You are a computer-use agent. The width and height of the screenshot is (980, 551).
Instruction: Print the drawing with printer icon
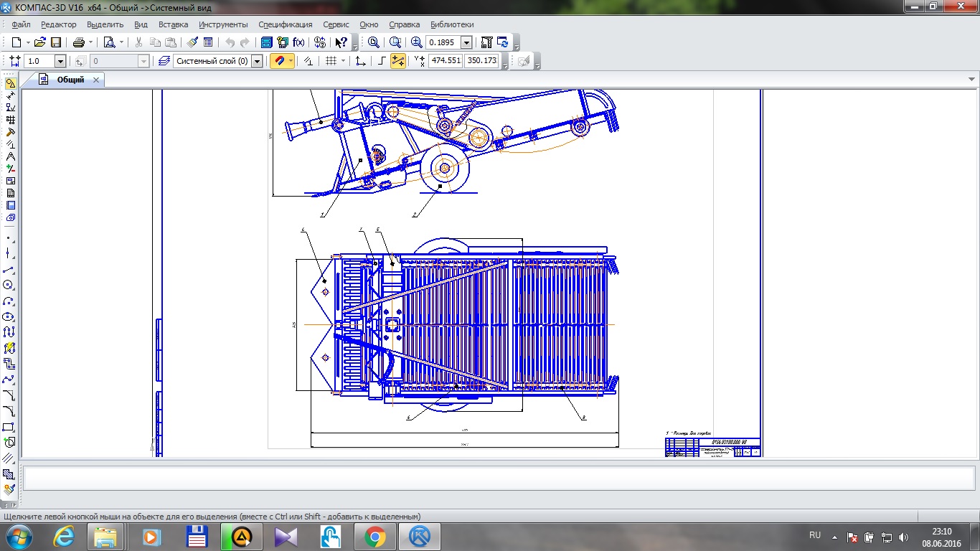[x=79, y=42]
